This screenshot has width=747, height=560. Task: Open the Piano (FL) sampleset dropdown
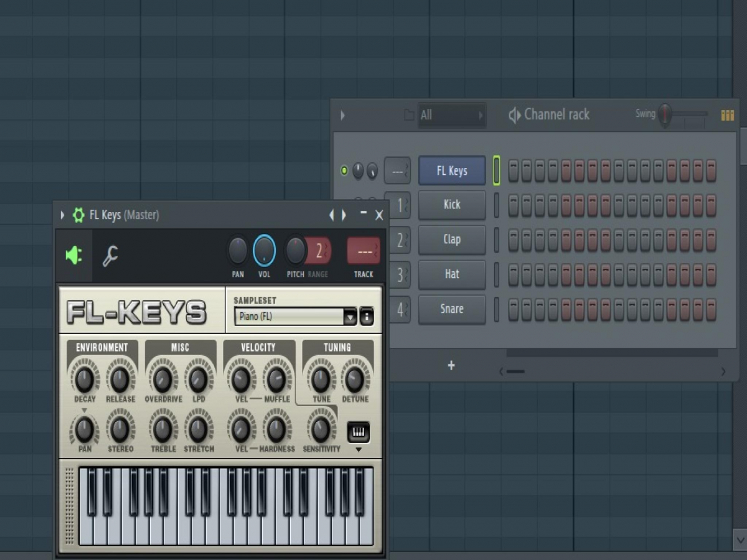(350, 317)
